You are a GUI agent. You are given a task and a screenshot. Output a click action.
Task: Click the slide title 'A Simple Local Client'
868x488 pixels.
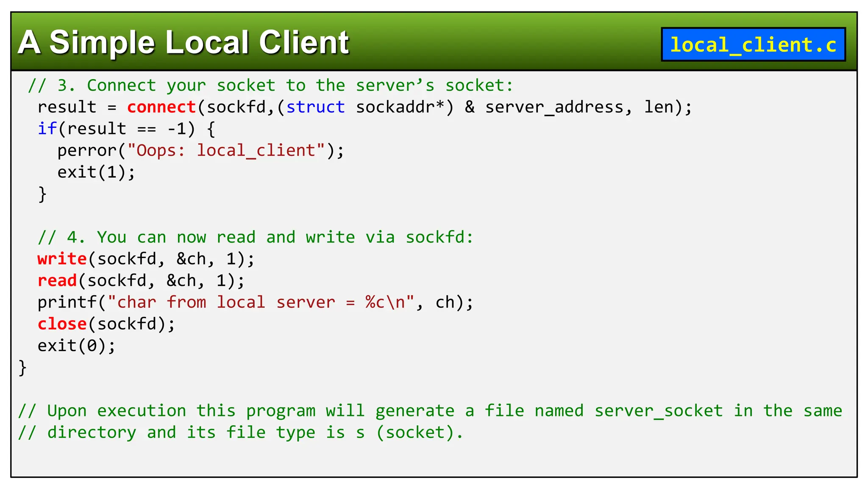pyautogui.click(x=184, y=42)
